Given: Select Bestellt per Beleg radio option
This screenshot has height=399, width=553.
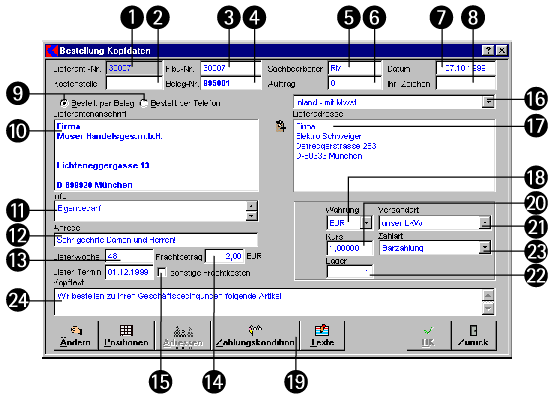Looking at the screenshot, I should pyautogui.click(x=64, y=103).
